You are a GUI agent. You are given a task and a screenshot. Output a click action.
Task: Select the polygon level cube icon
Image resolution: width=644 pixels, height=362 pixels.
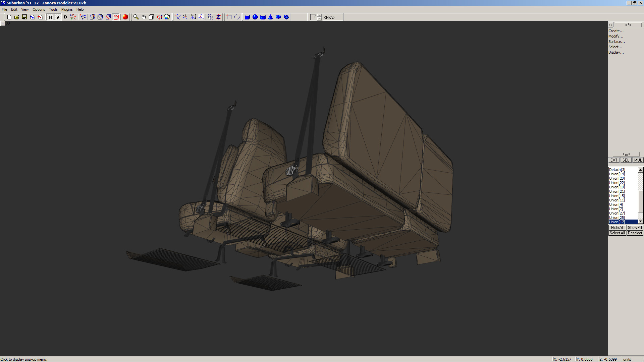tap(108, 17)
